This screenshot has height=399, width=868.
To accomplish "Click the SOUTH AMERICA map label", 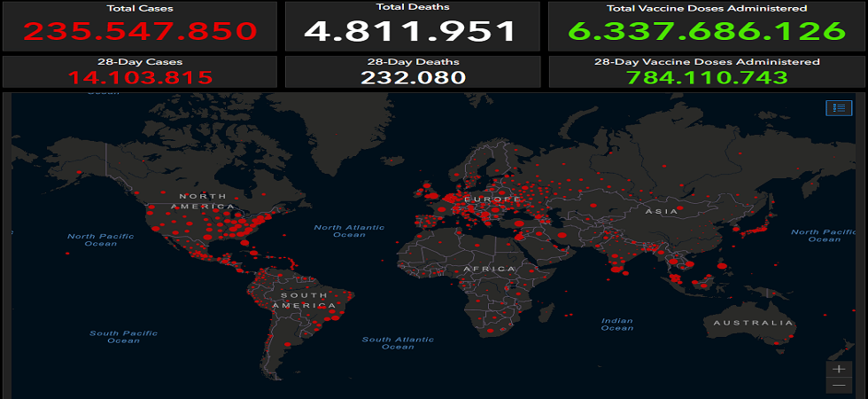I will tap(304, 300).
